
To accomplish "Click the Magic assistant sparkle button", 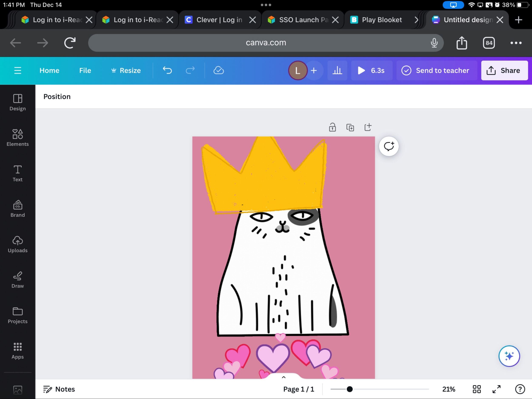I will (509, 356).
